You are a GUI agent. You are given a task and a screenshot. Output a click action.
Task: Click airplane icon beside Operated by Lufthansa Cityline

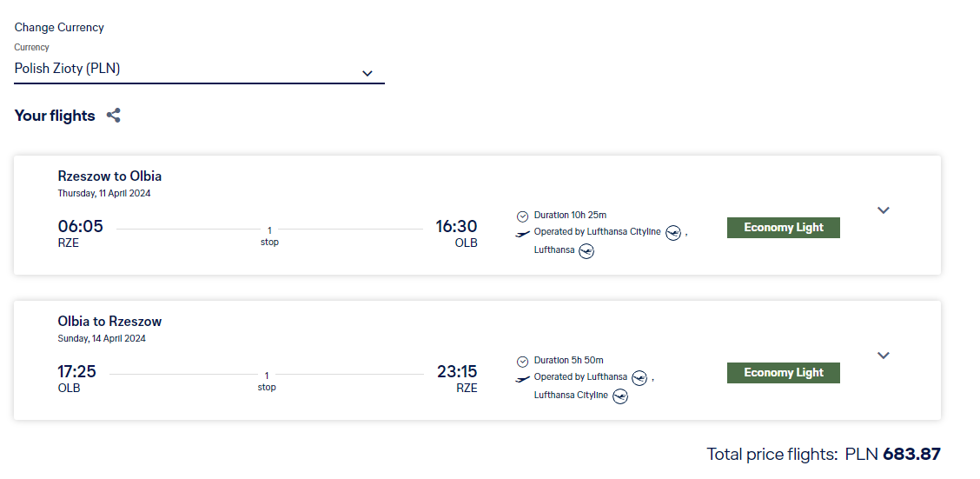click(x=523, y=233)
